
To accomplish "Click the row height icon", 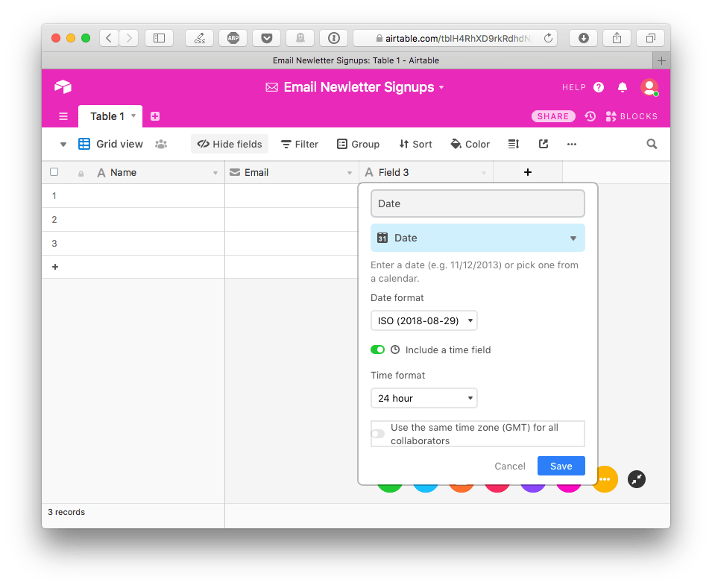I will pos(514,144).
